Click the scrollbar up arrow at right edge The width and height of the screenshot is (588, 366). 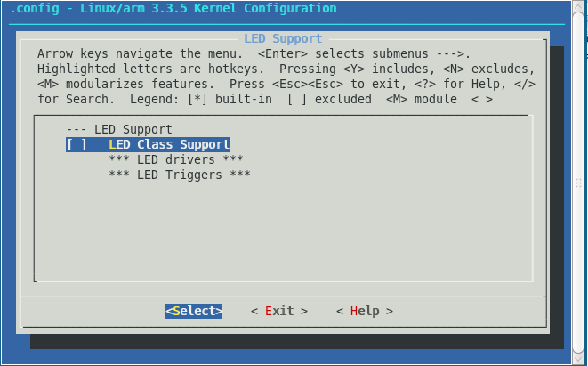click(x=578, y=8)
